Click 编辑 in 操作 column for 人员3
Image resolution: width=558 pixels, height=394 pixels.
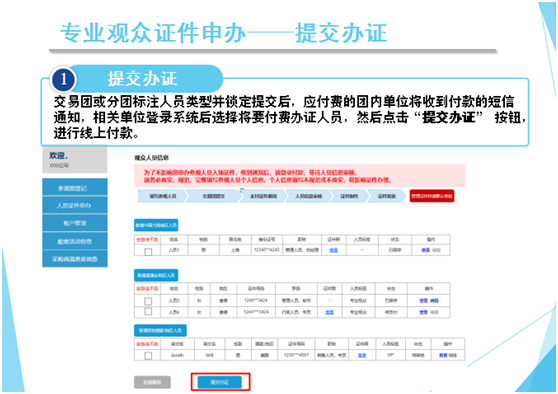(435, 300)
